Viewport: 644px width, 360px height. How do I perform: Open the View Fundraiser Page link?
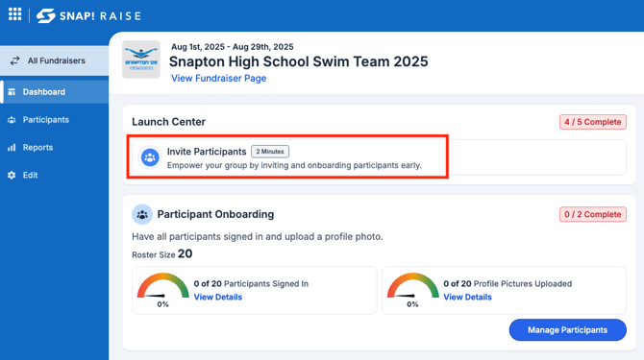(218, 79)
